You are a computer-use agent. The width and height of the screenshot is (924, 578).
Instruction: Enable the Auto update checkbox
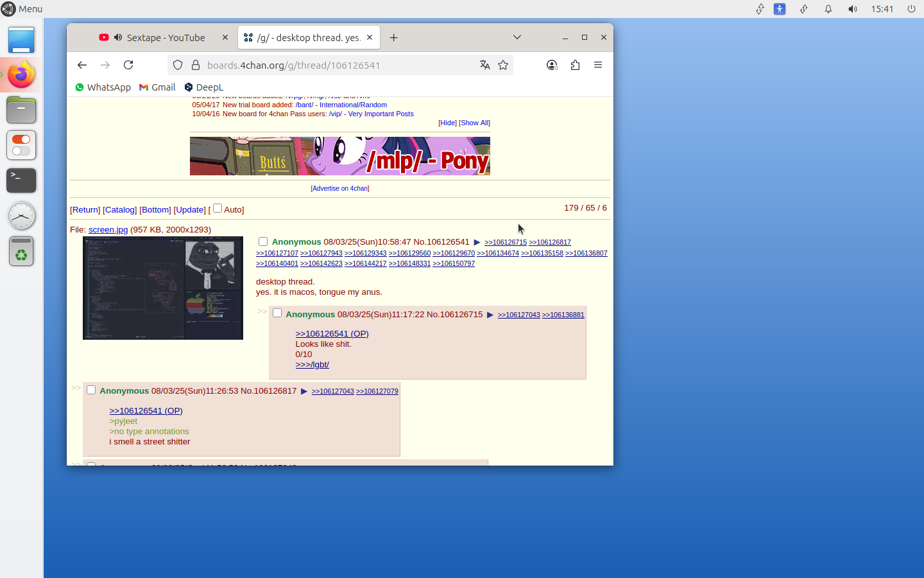218,208
